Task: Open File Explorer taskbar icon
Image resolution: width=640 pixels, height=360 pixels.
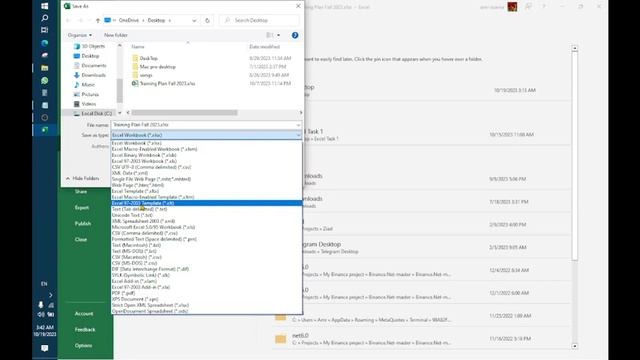Action: click(x=44, y=68)
